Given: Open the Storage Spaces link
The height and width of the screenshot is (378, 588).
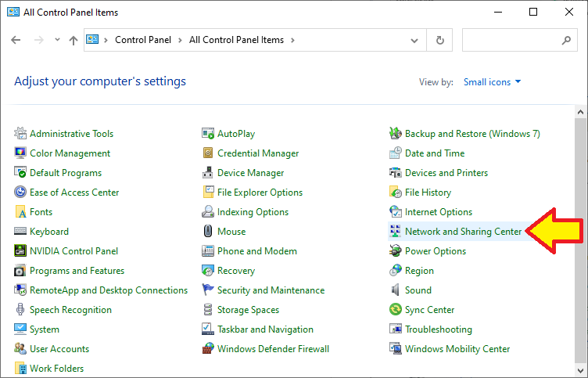Looking at the screenshot, I should click(248, 310).
